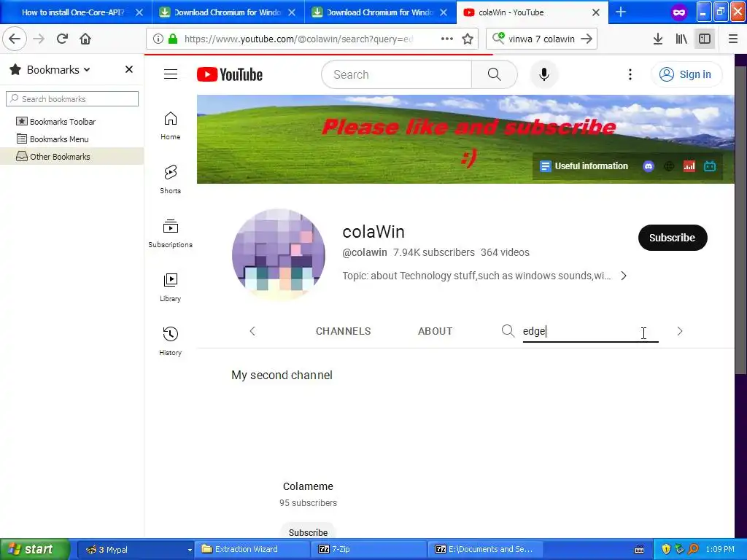Go to YouTube Home in sidebar
The height and width of the screenshot is (560, 747).
click(x=171, y=125)
